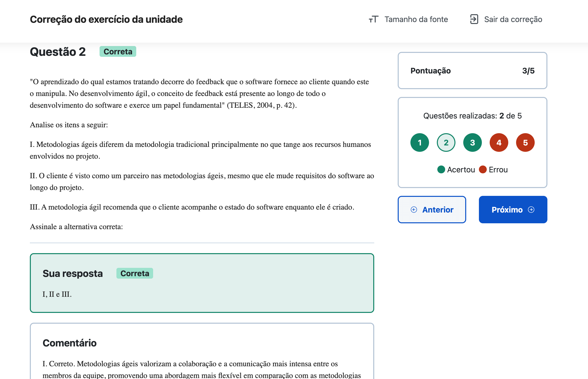Click the left arrow icon in Anterior
Image resolution: width=588 pixels, height=379 pixels.
414,210
